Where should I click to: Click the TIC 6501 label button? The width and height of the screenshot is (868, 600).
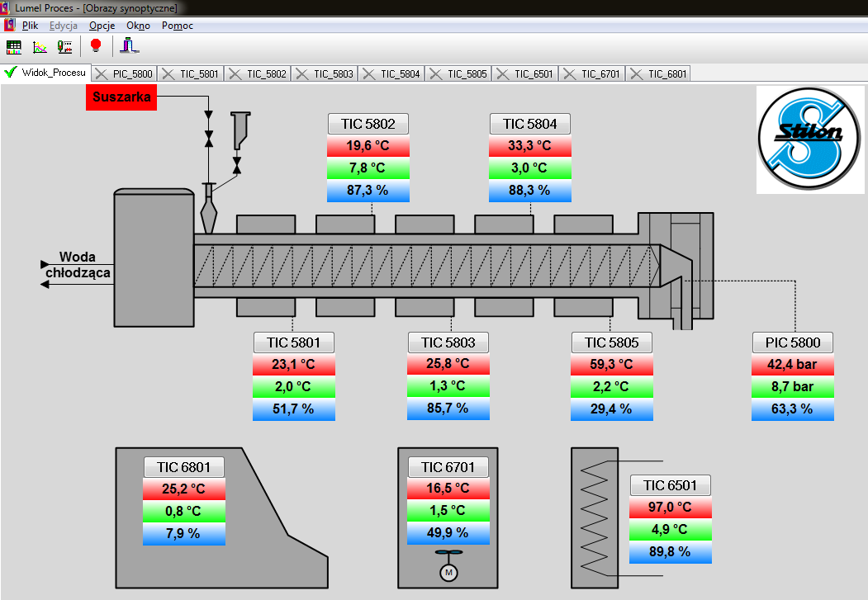click(670, 485)
